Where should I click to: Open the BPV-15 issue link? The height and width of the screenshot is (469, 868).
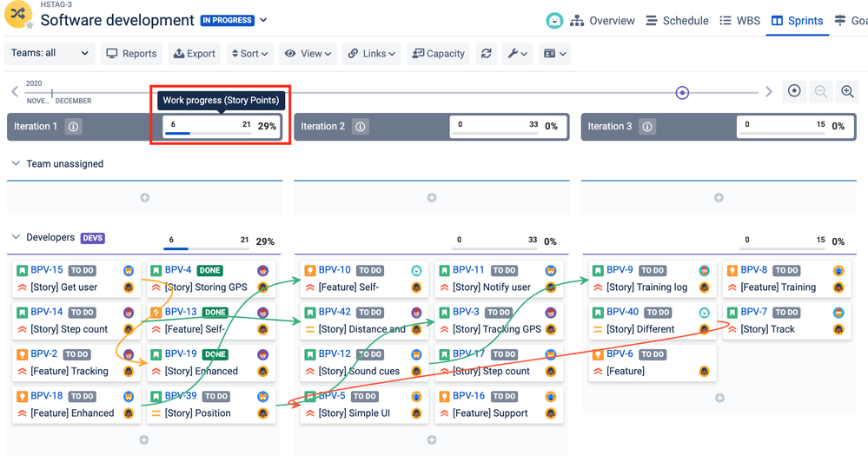(47, 270)
